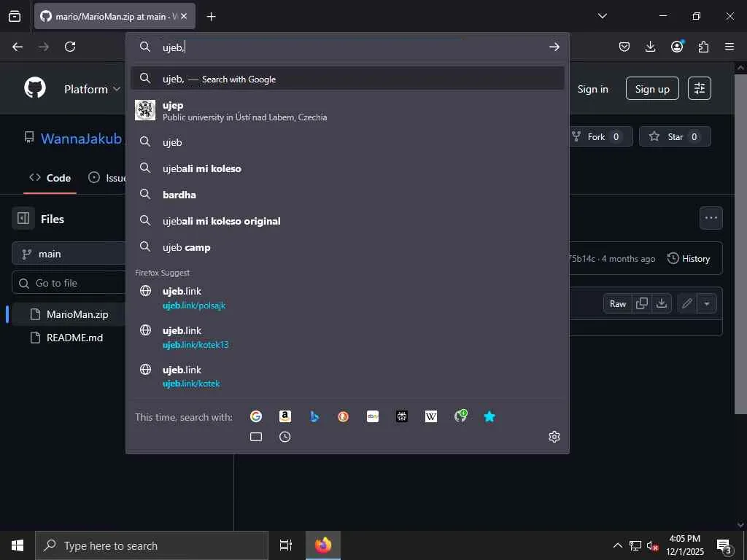Open the Pocket save icon
The image size is (747, 560).
tap(624, 47)
